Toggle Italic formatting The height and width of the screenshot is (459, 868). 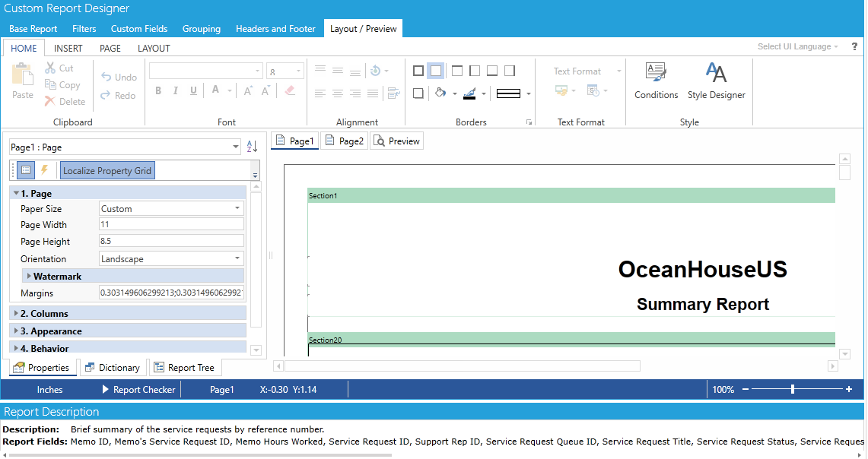pyautogui.click(x=176, y=90)
